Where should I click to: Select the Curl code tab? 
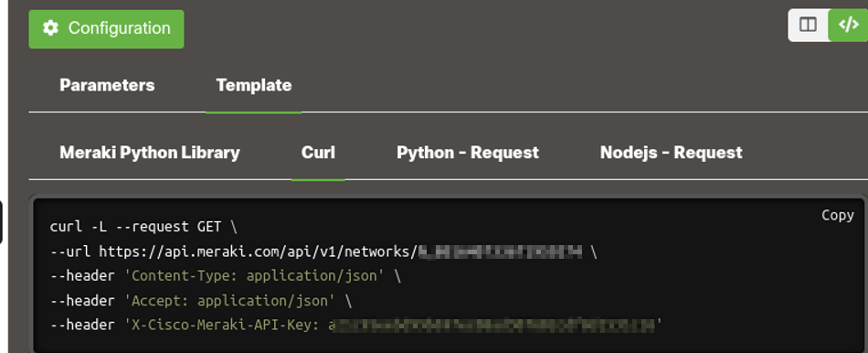pyautogui.click(x=318, y=153)
